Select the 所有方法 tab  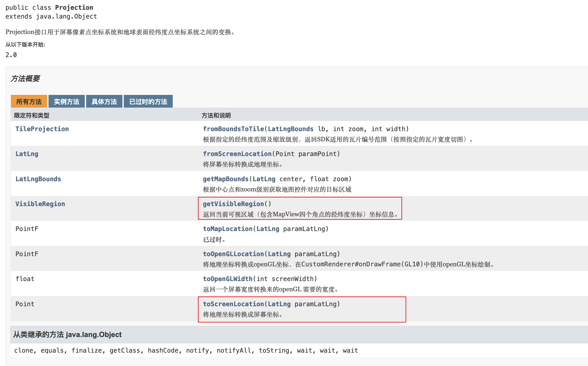click(29, 101)
